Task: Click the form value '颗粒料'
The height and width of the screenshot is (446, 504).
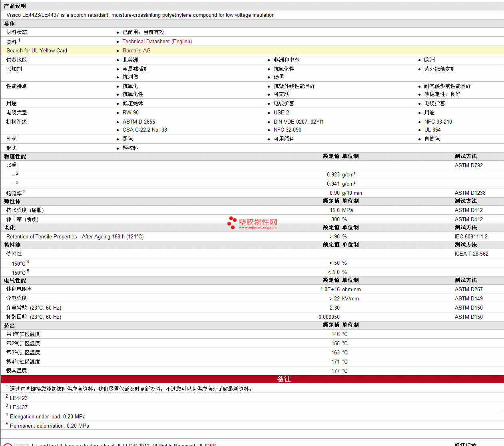Action: tap(130, 148)
